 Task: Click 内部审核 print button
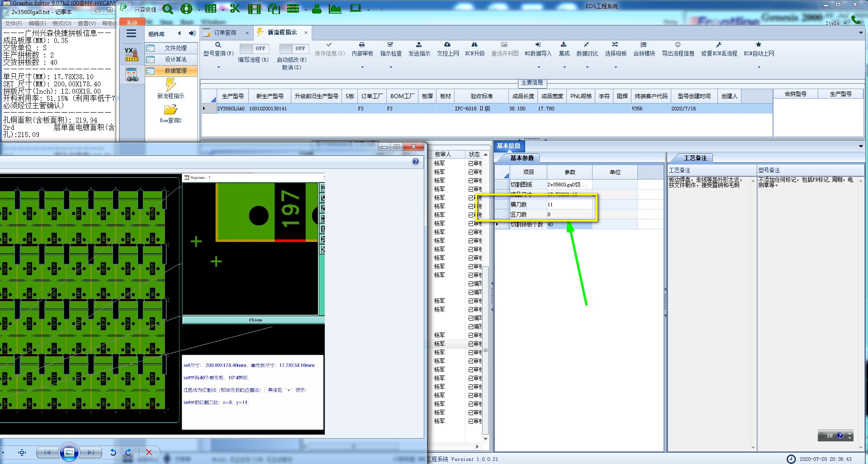click(x=362, y=49)
